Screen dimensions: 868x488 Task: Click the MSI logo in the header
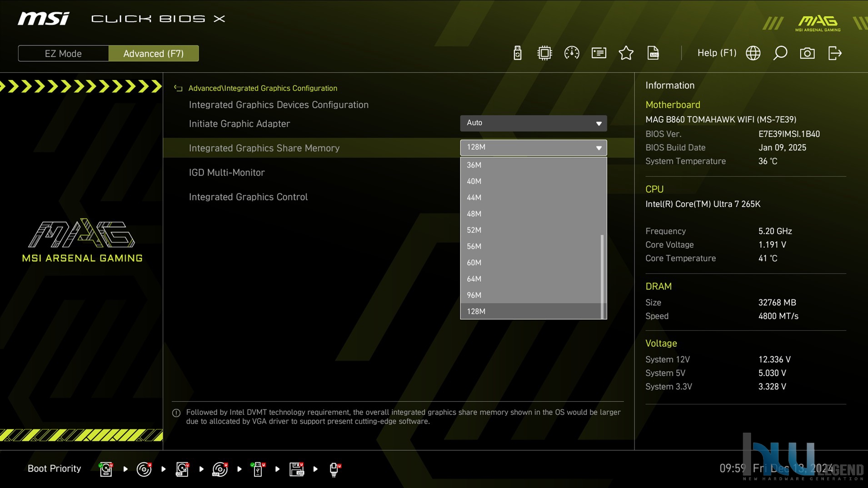pyautogui.click(x=44, y=19)
